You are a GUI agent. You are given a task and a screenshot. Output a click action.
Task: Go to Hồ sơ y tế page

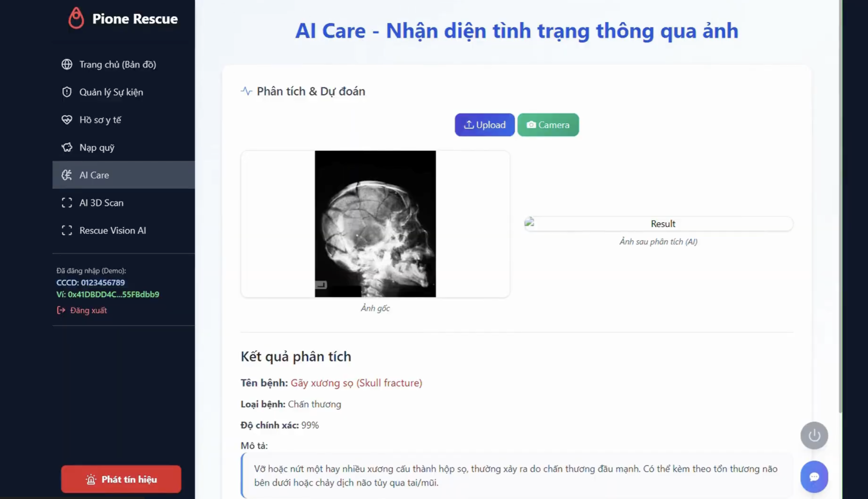tap(100, 120)
